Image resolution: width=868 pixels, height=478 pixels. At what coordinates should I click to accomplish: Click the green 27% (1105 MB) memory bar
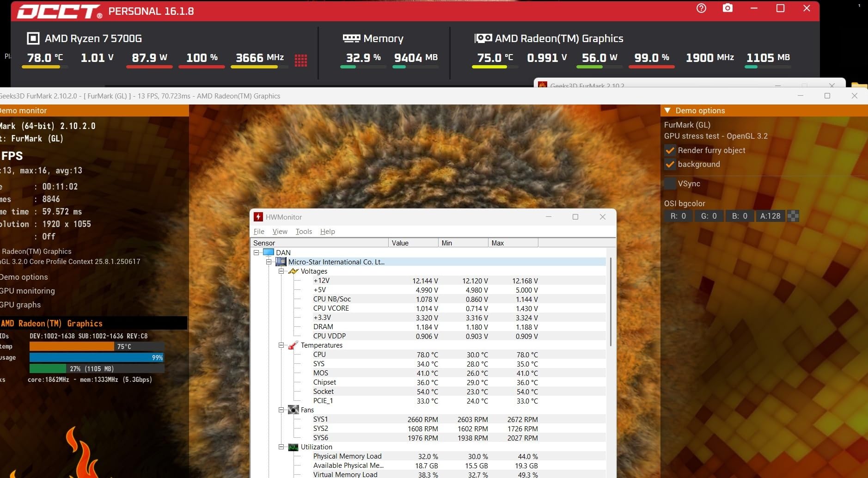[x=48, y=368]
